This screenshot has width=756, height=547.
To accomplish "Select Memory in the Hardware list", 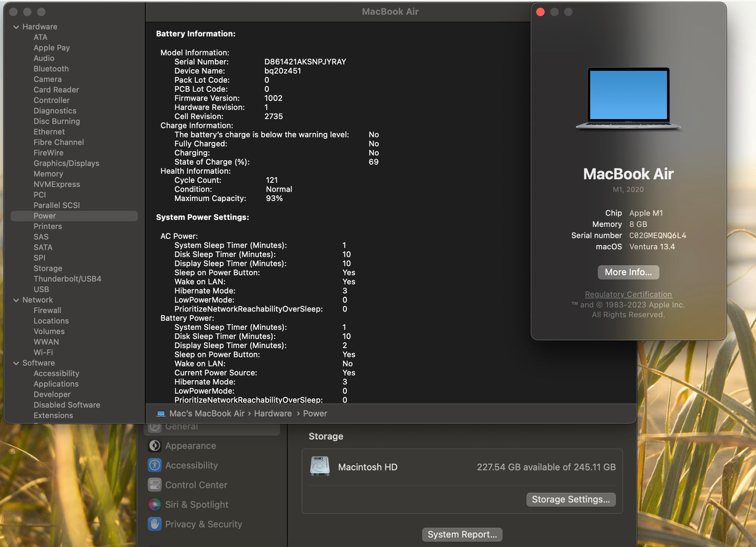I will point(48,174).
